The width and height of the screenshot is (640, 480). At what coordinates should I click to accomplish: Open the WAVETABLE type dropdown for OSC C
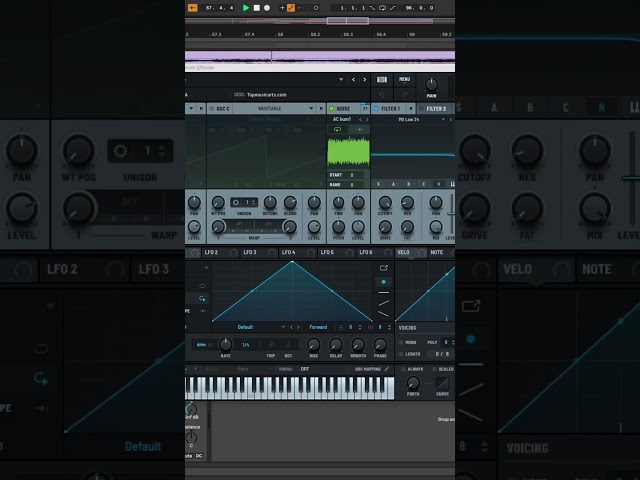pos(311,109)
